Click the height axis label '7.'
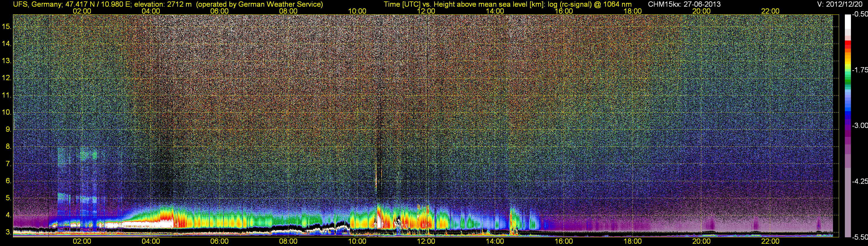868x246 pixels. pos(8,164)
